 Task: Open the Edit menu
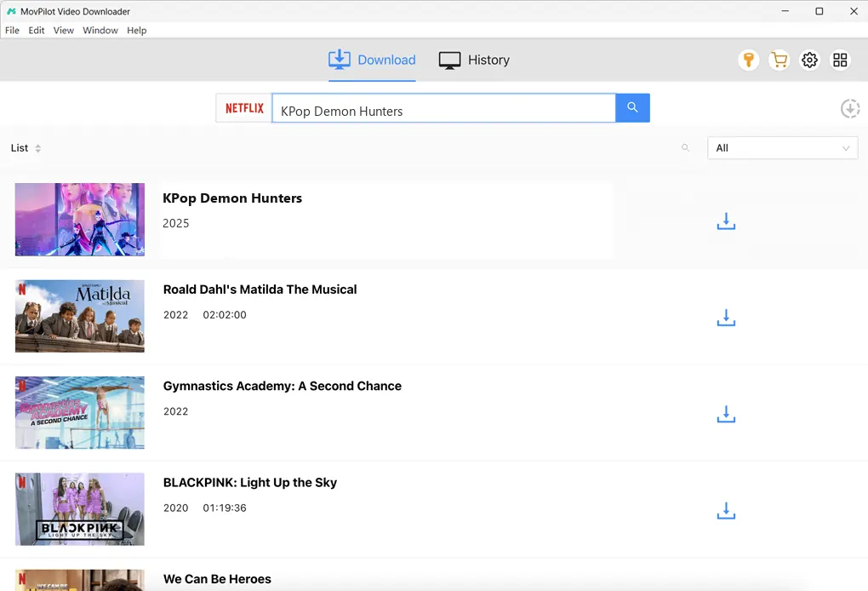(x=37, y=31)
